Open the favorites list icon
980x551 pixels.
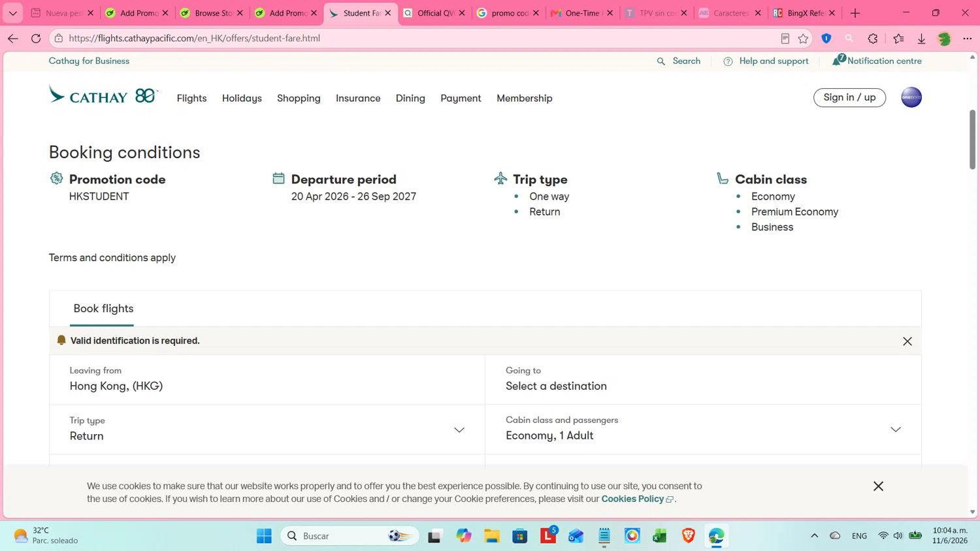[898, 39]
